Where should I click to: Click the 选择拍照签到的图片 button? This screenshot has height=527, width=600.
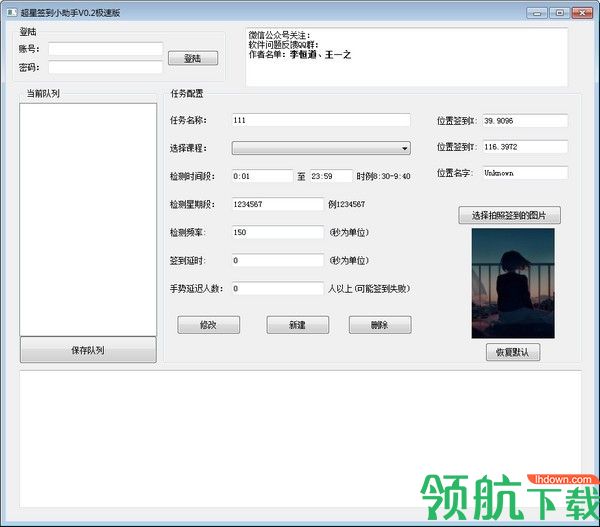509,215
